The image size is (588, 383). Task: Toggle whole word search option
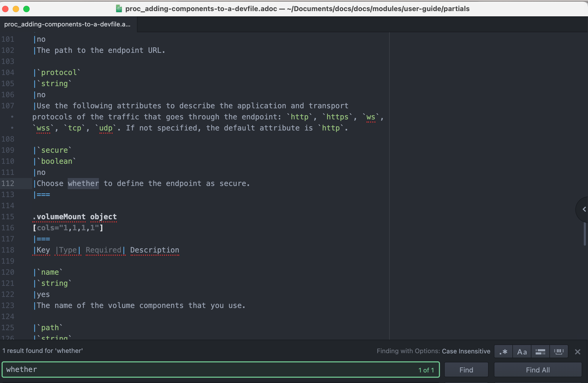[559, 352]
